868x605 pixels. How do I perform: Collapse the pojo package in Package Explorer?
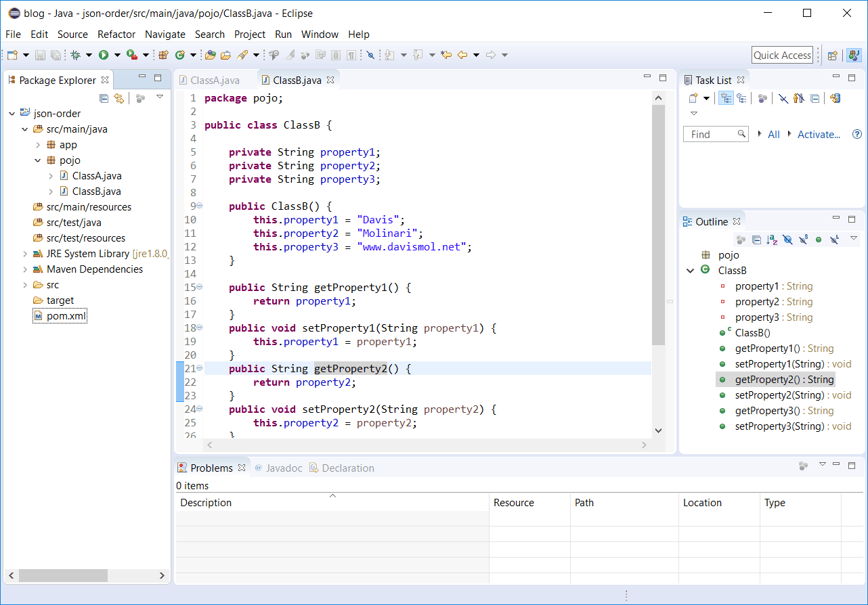point(38,160)
